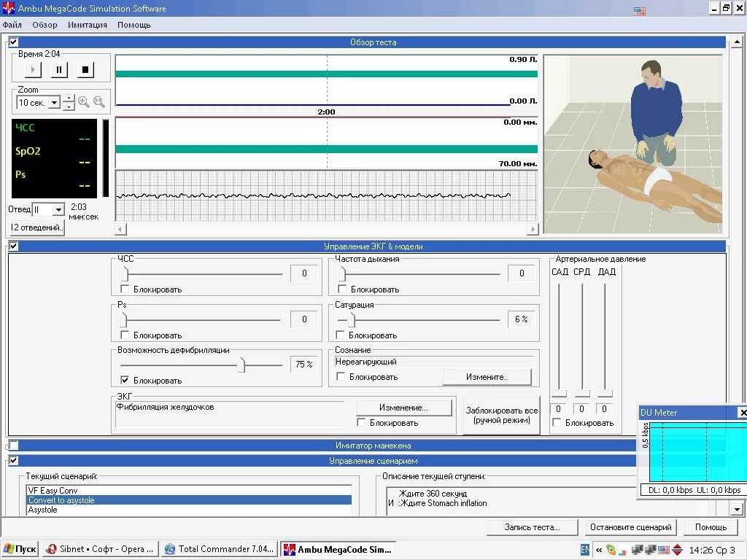Click the Пуск start button
Screen dimensions: 747x560
20,549
